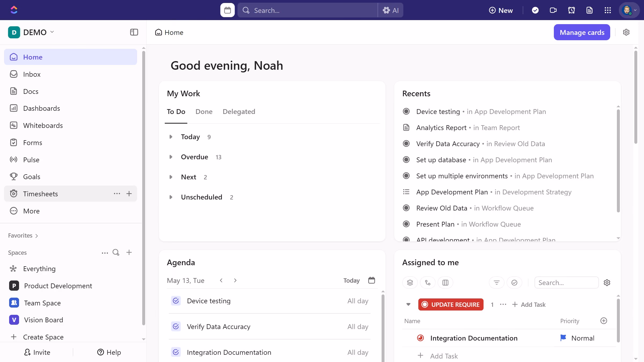This screenshot has width=644, height=362.
Task: Open the Assigned to me card settings gear
Action: tap(607, 283)
